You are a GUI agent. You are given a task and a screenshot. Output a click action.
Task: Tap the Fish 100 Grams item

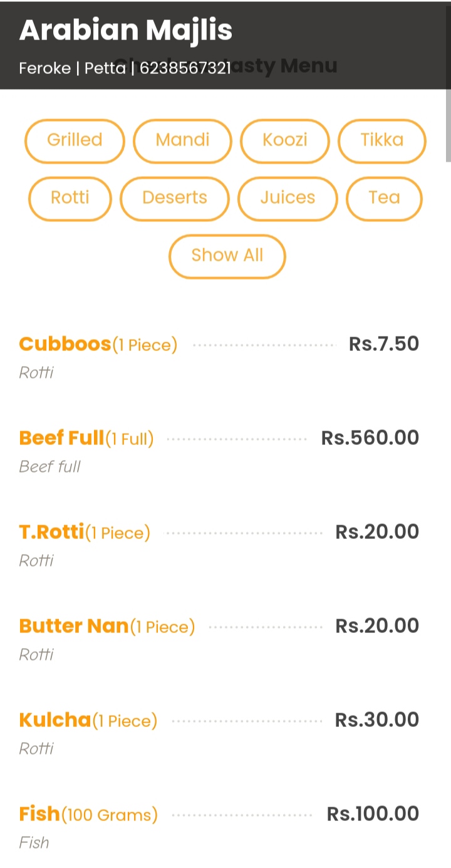pos(39,814)
